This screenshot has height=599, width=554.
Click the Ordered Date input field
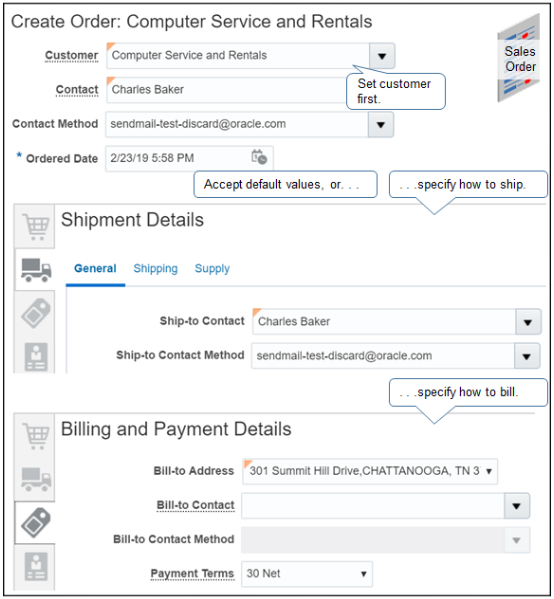189,158
